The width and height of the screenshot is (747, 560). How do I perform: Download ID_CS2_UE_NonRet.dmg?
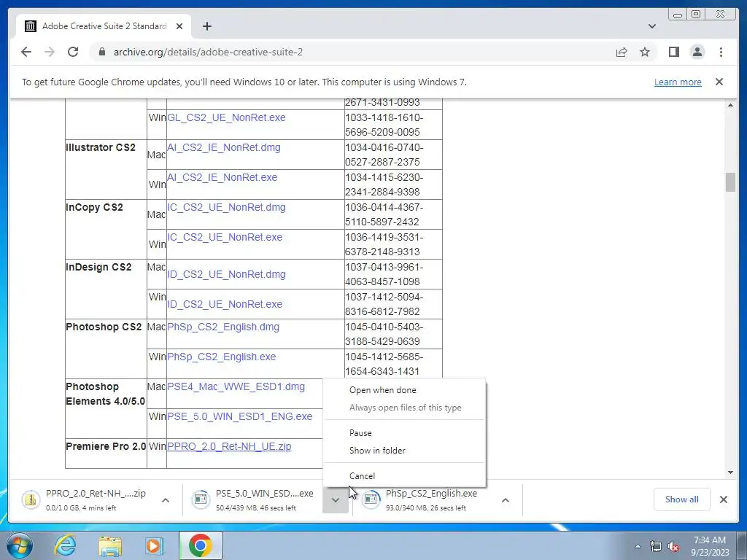pyautogui.click(x=226, y=274)
